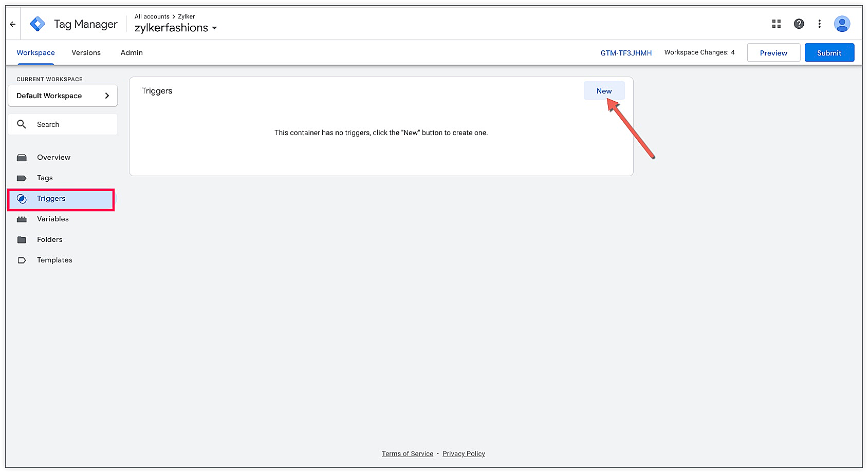Image resolution: width=868 pixels, height=473 pixels.
Task: Click the Overview sidebar icon
Action: pos(22,158)
